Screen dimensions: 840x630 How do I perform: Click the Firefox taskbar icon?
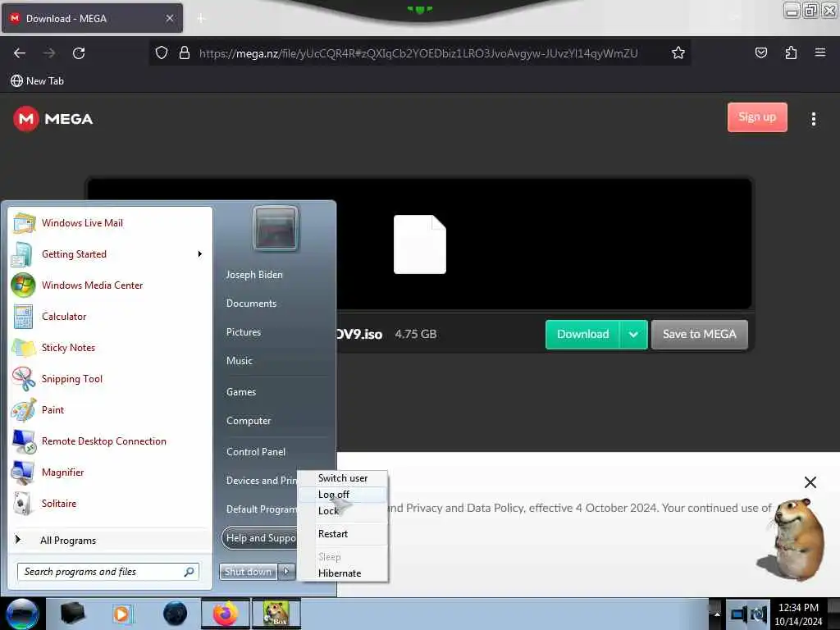[x=225, y=614]
